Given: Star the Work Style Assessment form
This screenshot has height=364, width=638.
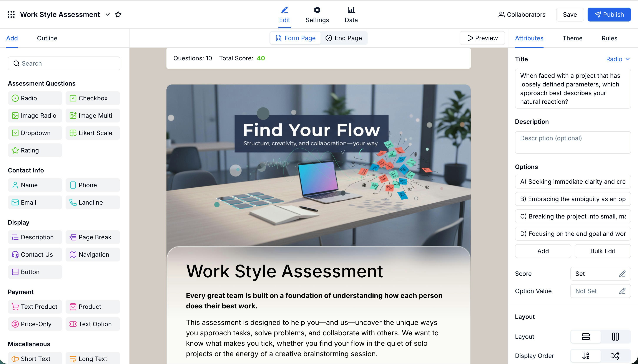Looking at the screenshot, I should click(118, 15).
